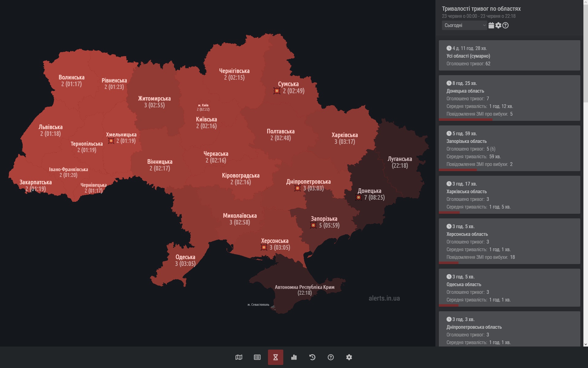The height and width of the screenshot is (368, 588).
Task: Open the Запорізька область duration card
Action: click(509, 148)
